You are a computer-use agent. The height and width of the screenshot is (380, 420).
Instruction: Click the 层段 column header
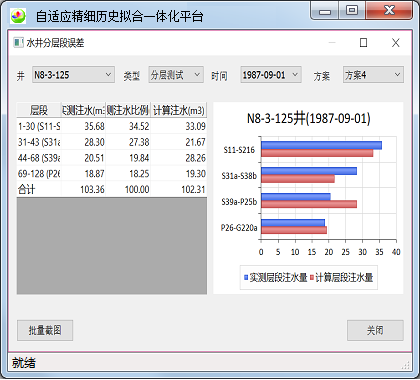point(39,110)
